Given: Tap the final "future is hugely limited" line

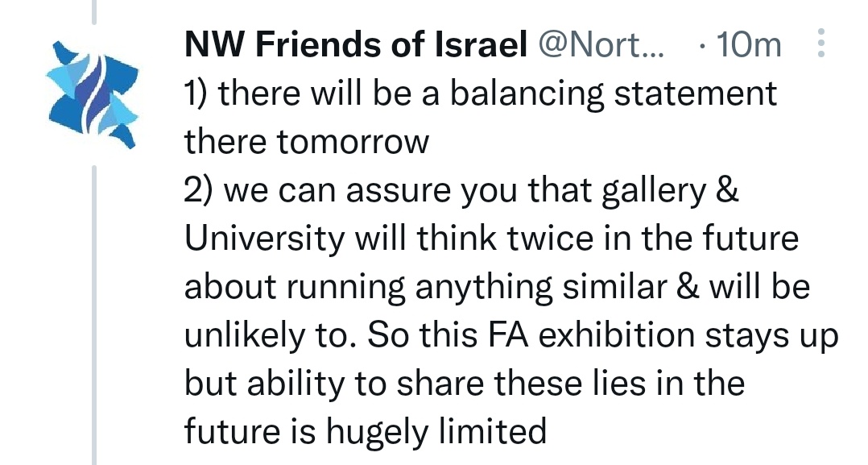Looking at the screenshot, I should pos(366,433).
